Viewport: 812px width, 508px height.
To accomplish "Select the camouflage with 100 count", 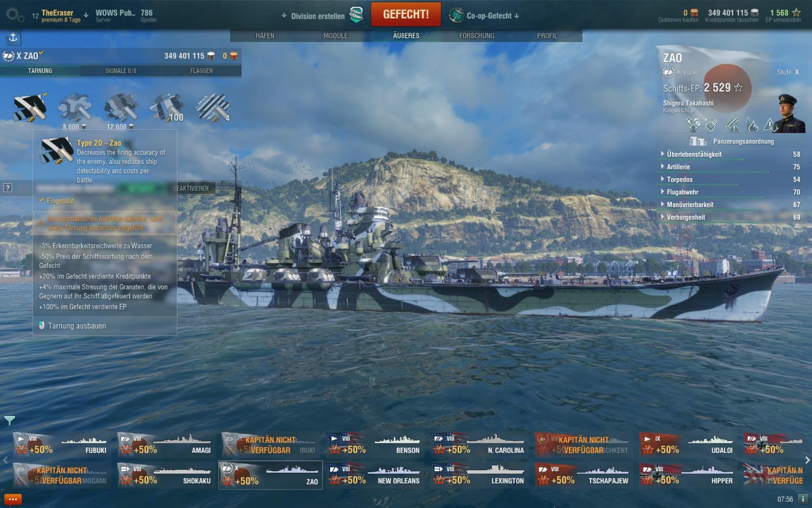I will pyautogui.click(x=166, y=108).
